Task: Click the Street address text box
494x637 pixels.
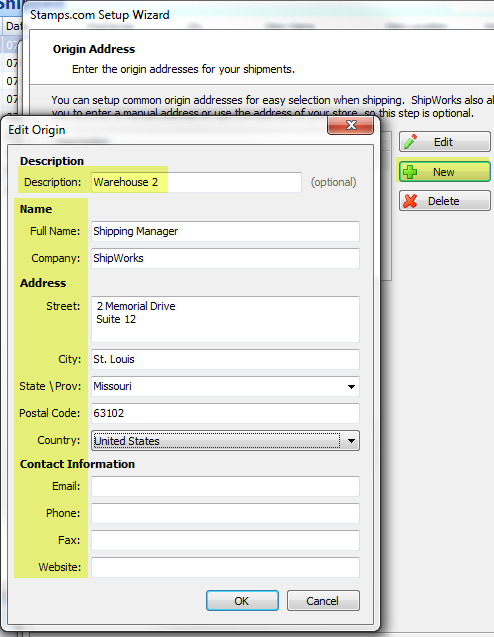Action: [225, 319]
